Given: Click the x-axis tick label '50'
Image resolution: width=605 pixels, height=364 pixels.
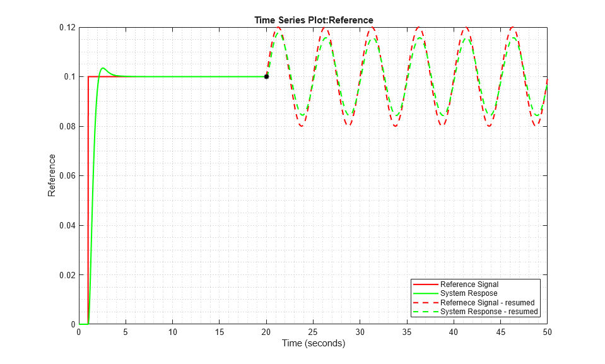Looking at the screenshot, I should click(547, 332).
